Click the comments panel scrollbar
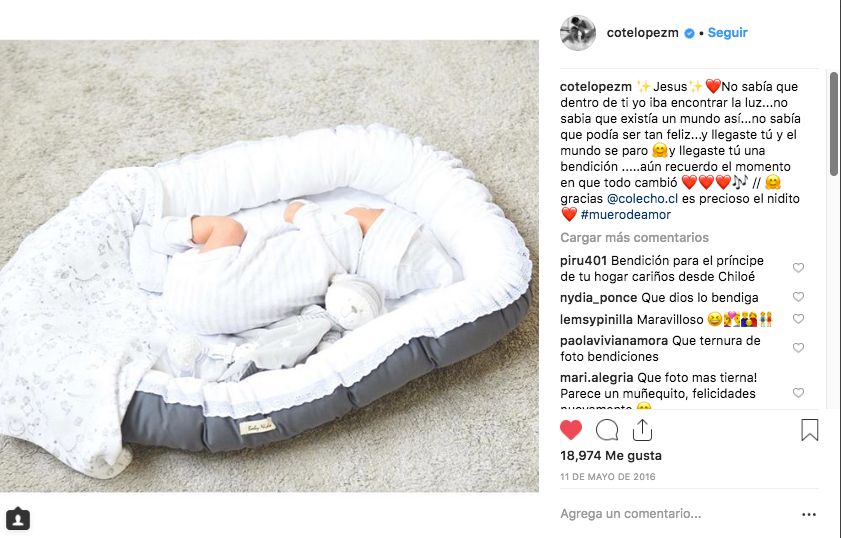 (x=834, y=124)
